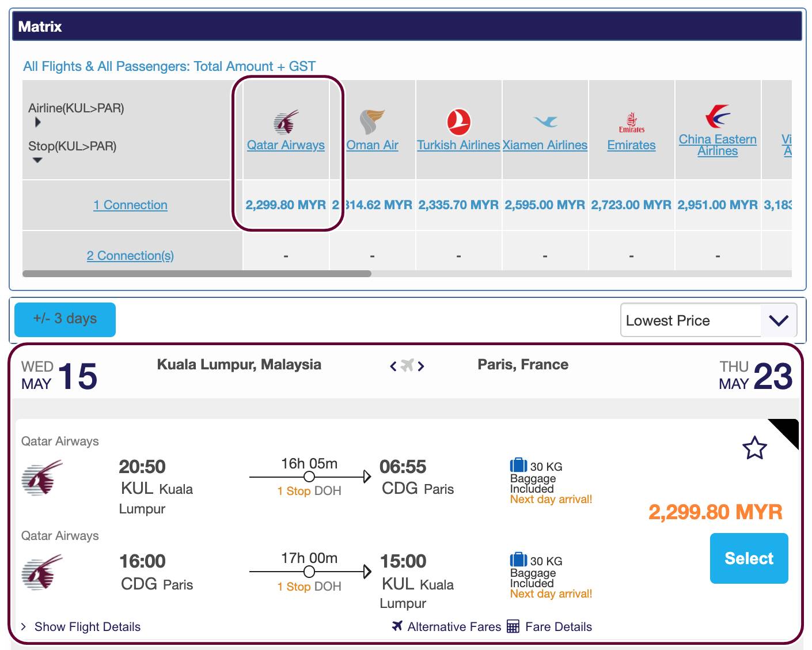Select China Eastern 2,951.00 MYR price
Image resolution: width=812 pixels, height=650 pixels.
click(x=718, y=205)
